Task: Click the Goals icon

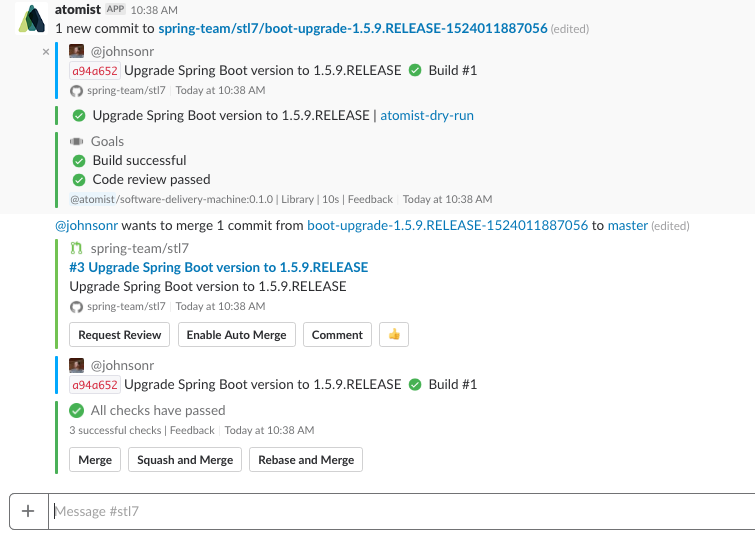Action: pos(77,142)
